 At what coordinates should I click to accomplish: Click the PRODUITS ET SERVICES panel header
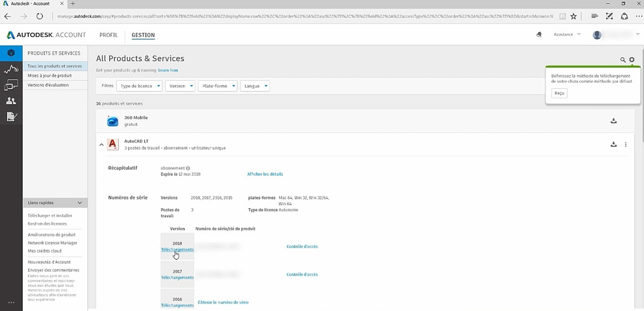click(x=54, y=53)
